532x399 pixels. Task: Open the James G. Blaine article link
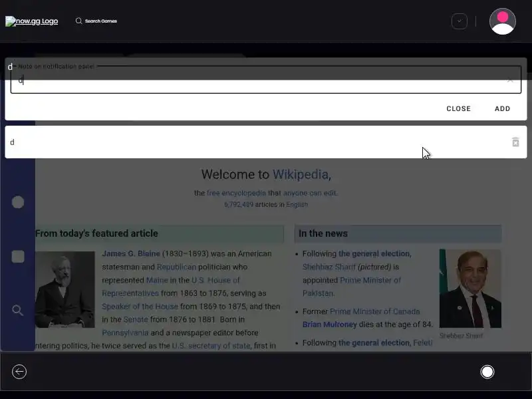(x=131, y=254)
